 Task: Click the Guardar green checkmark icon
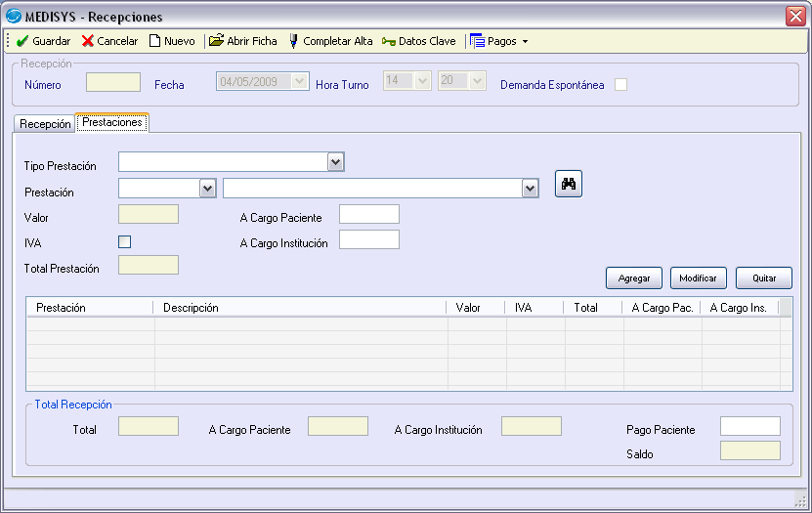(22, 41)
